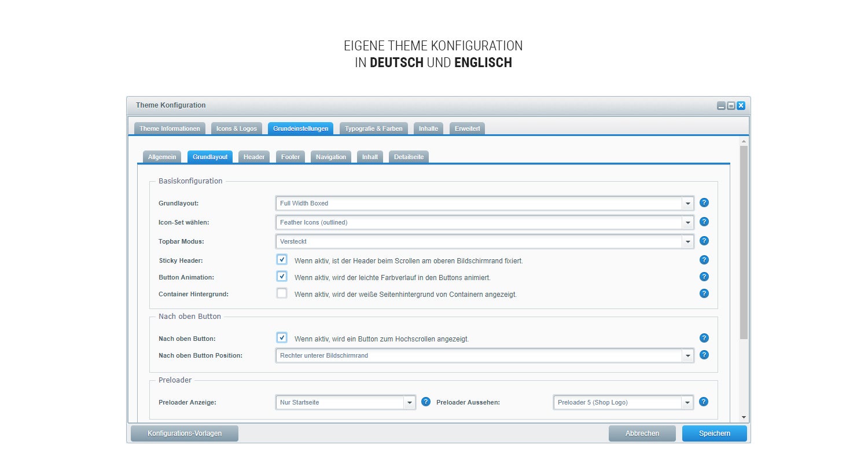Open the Grundlayout dropdown arrow
868x463 pixels.
tap(687, 203)
